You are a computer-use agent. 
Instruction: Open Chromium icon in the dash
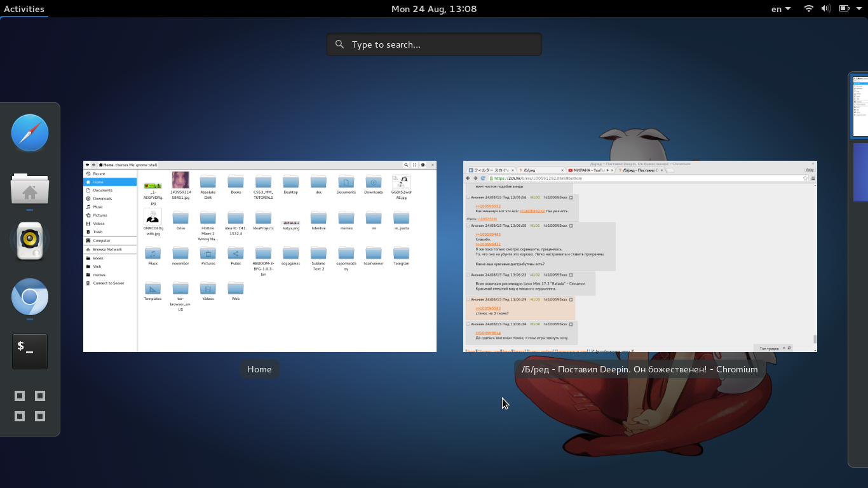click(30, 297)
